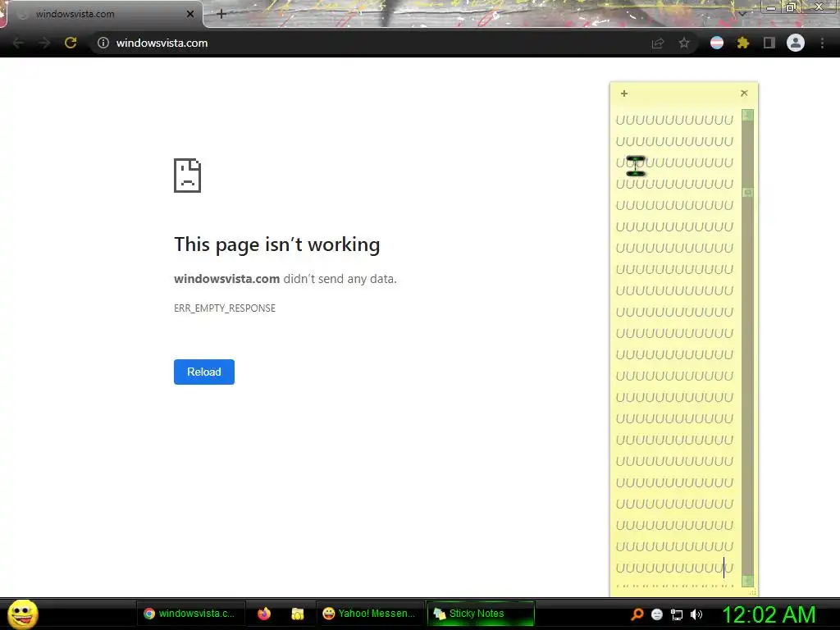Open a new browser tab

[x=221, y=14]
